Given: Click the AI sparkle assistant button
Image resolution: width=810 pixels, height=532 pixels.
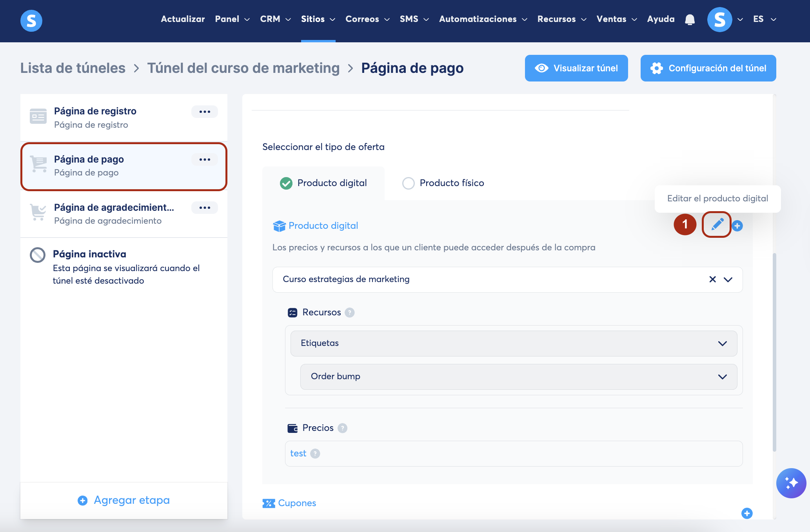Looking at the screenshot, I should pos(791,483).
